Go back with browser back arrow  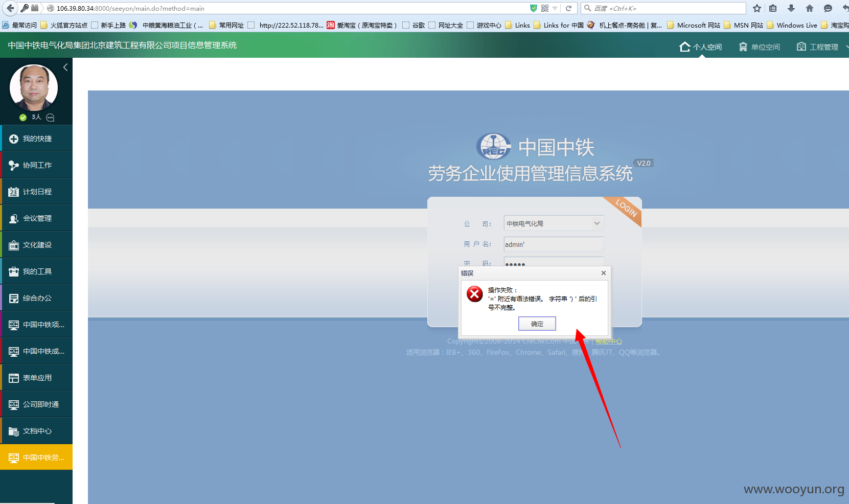click(10, 8)
